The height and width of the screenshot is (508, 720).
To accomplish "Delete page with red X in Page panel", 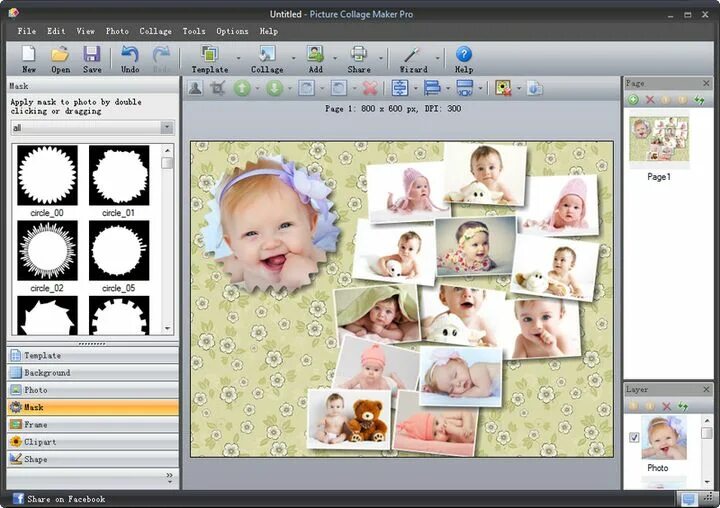I will (x=650, y=100).
